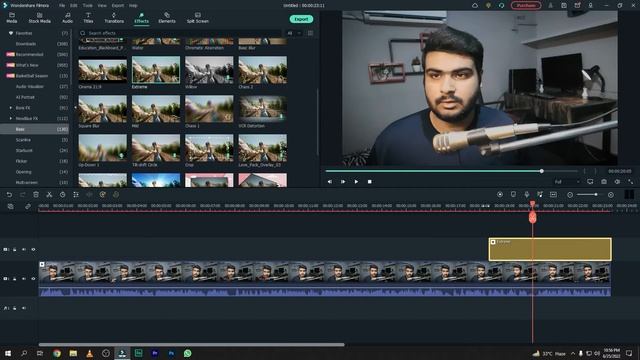Click the lightbulb tips icon

(488, 6)
